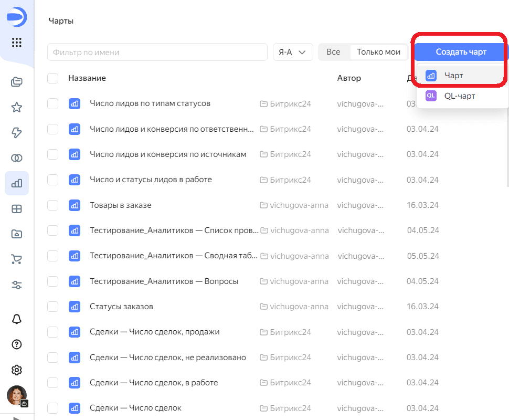The height and width of the screenshot is (420, 509).
Task: Open chart Число лидов и конверсия по ответственн...
Action: [x=172, y=129]
